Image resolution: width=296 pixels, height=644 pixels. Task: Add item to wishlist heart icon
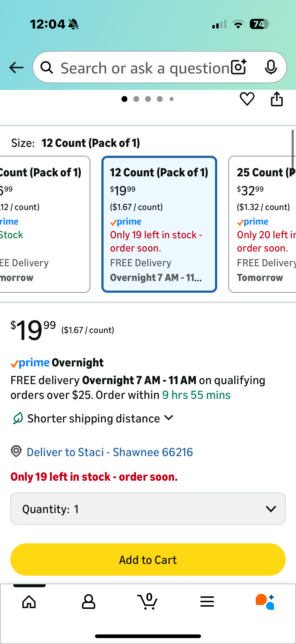point(247,99)
